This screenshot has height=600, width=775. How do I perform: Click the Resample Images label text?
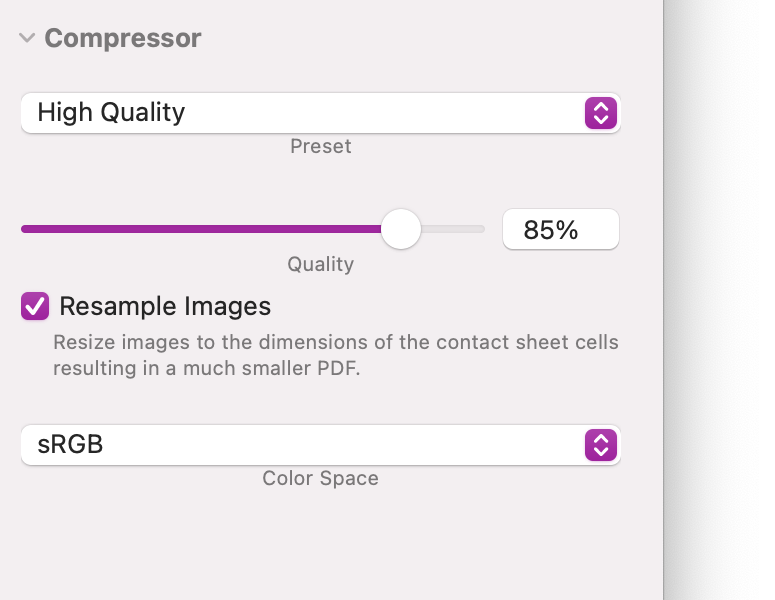point(165,306)
